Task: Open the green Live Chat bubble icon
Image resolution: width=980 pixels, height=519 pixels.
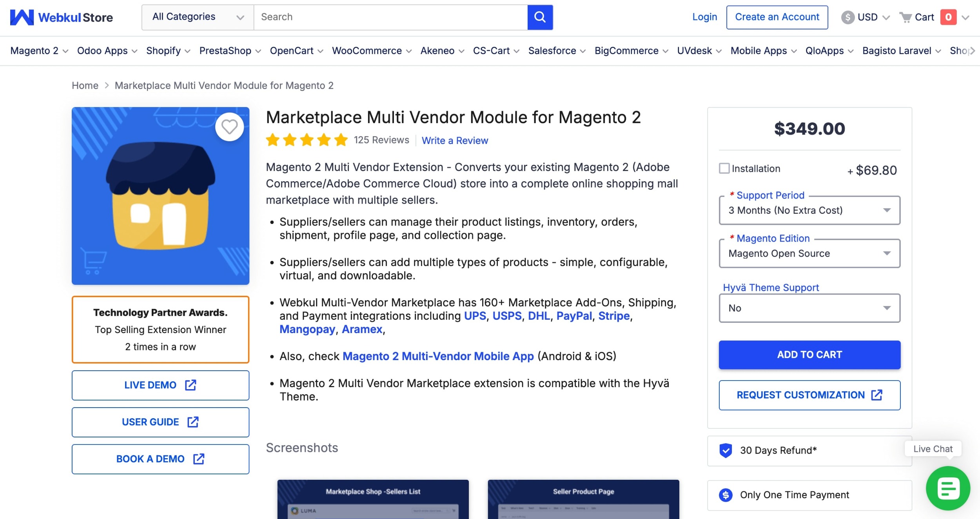Action: pyautogui.click(x=948, y=488)
